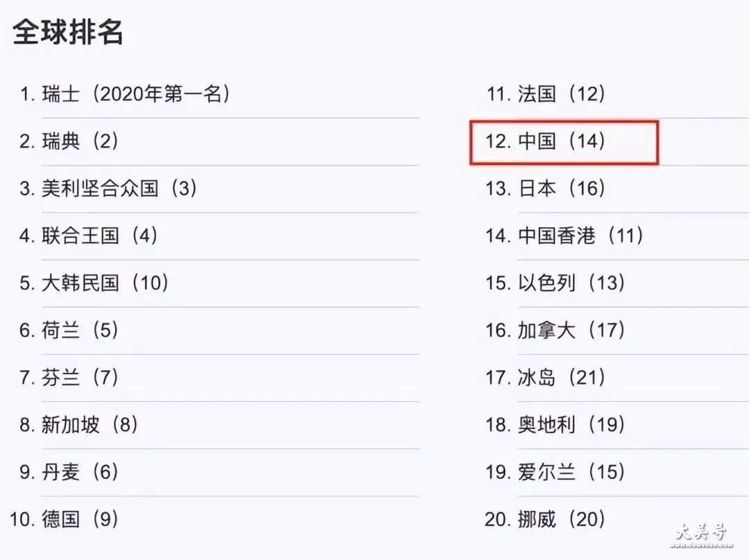Open the 荷兰 ranking entry
Image resolution: width=749 pixels, height=560 pixels.
[x=69, y=330]
